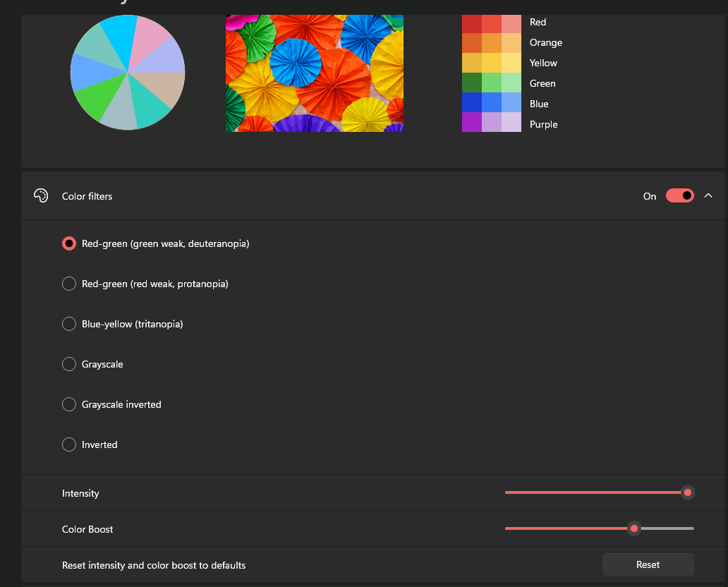728x587 pixels.
Task: Select the Inverted color filter
Action: coord(69,444)
